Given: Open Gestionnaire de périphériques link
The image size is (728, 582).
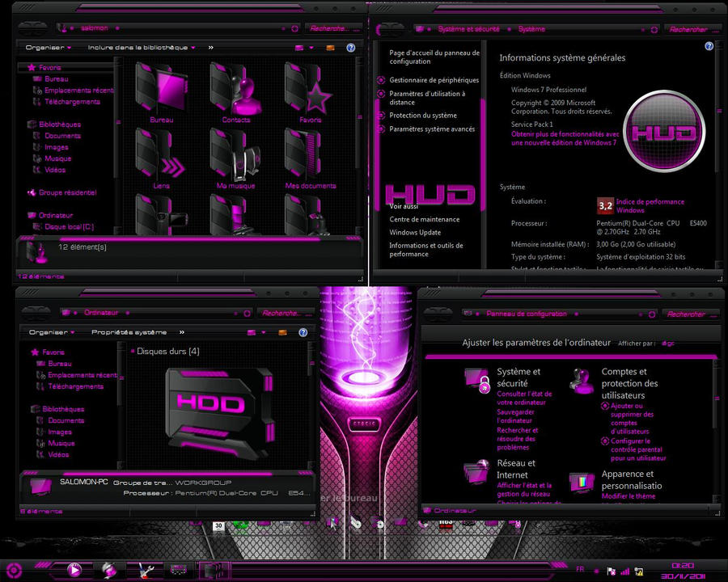Looking at the screenshot, I should 434,80.
